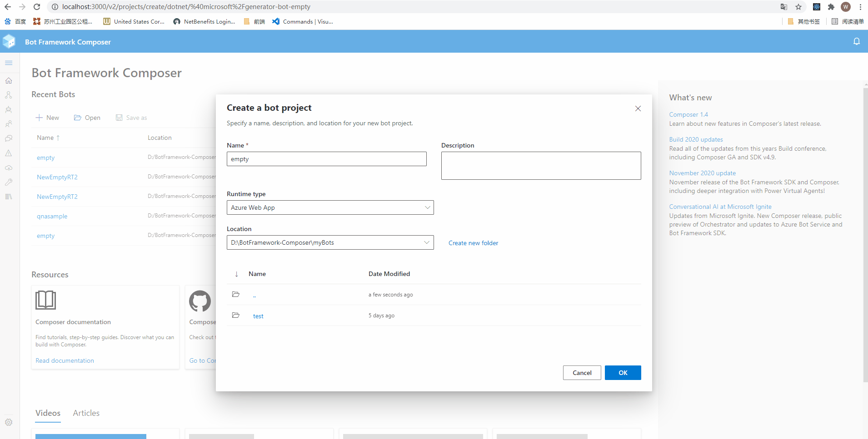Open browser extensions puzzle icon
The height and width of the screenshot is (439, 868).
pos(831,7)
